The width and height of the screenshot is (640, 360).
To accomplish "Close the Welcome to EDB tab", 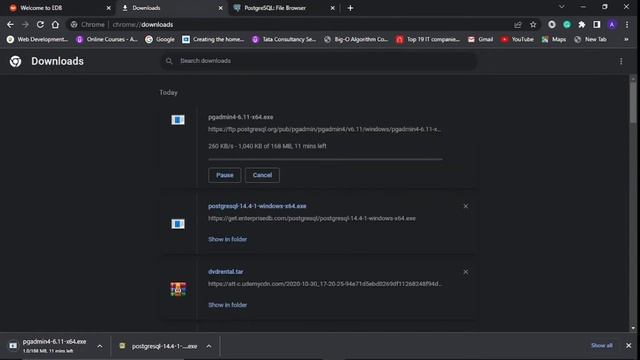I will click(109, 8).
